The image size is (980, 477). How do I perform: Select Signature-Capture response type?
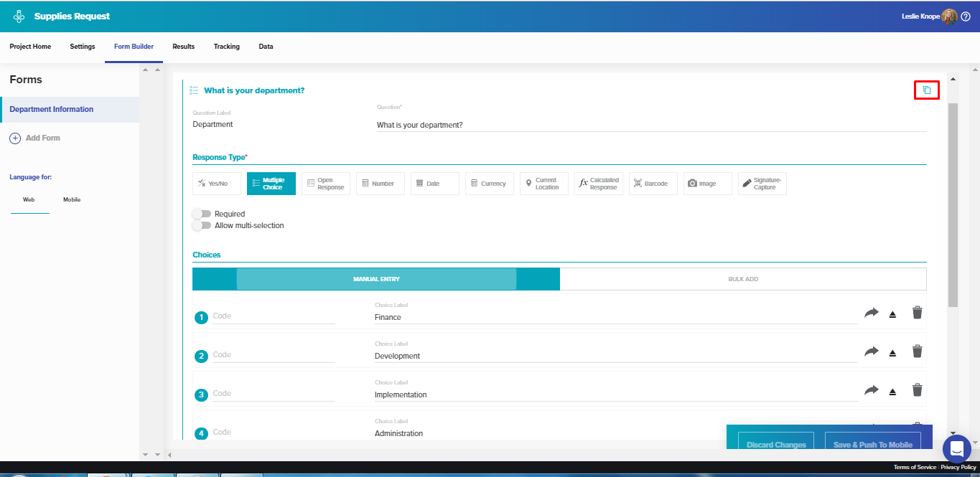point(762,184)
